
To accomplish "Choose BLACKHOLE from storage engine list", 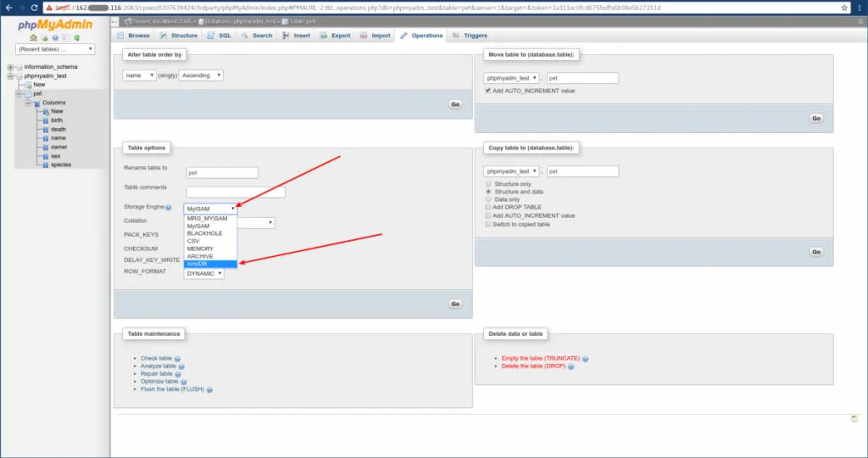I will pyautogui.click(x=210, y=234).
